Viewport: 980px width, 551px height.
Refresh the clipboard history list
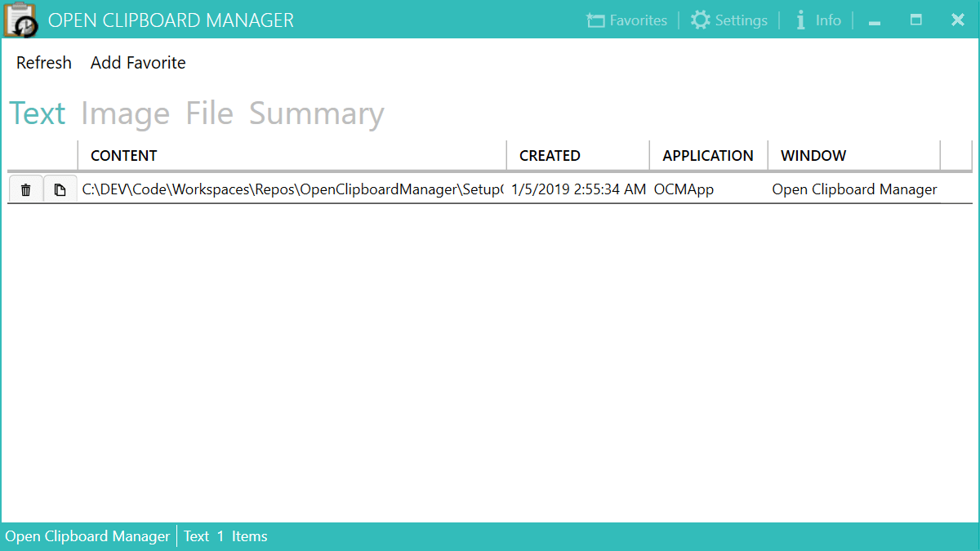click(x=43, y=62)
